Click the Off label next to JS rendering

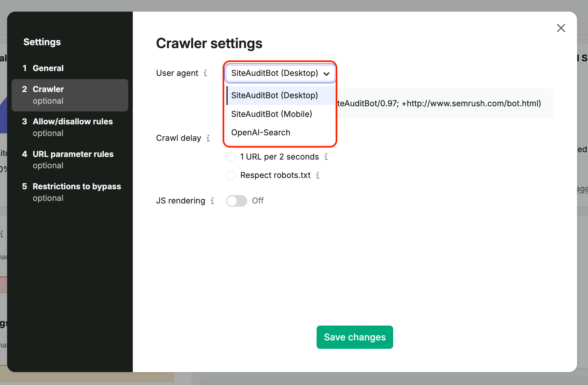(258, 201)
